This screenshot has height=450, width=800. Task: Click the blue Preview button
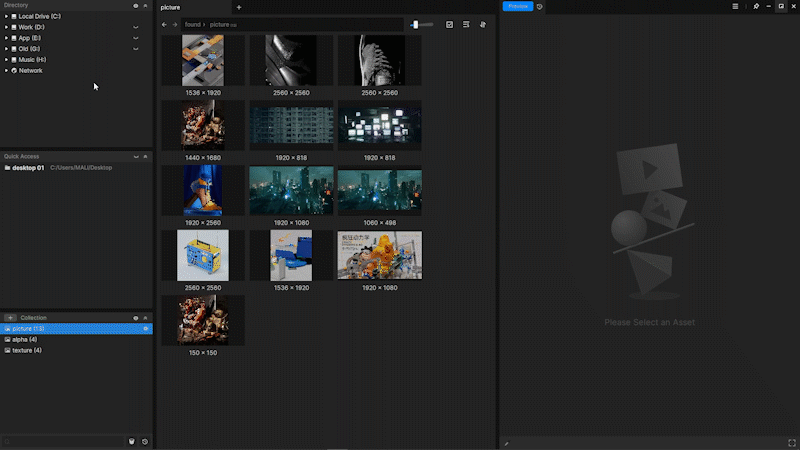(518, 6)
